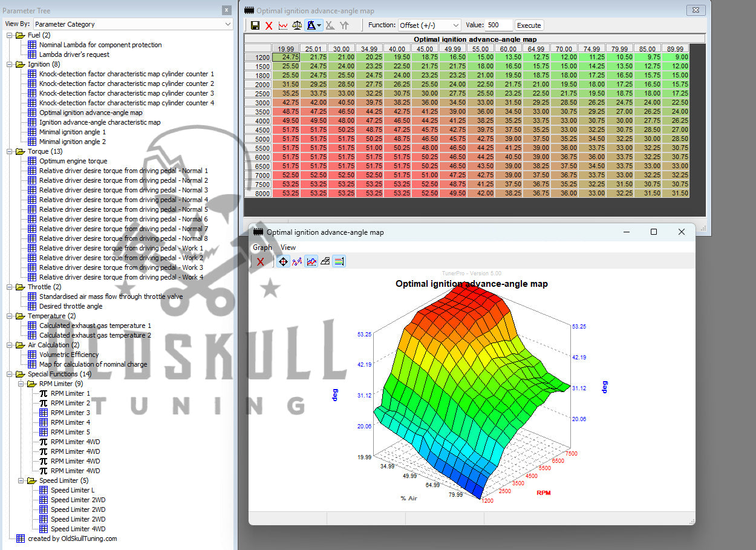
Task: Select driver desire torque Normal 1 entry
Action: tap(123, 171)
